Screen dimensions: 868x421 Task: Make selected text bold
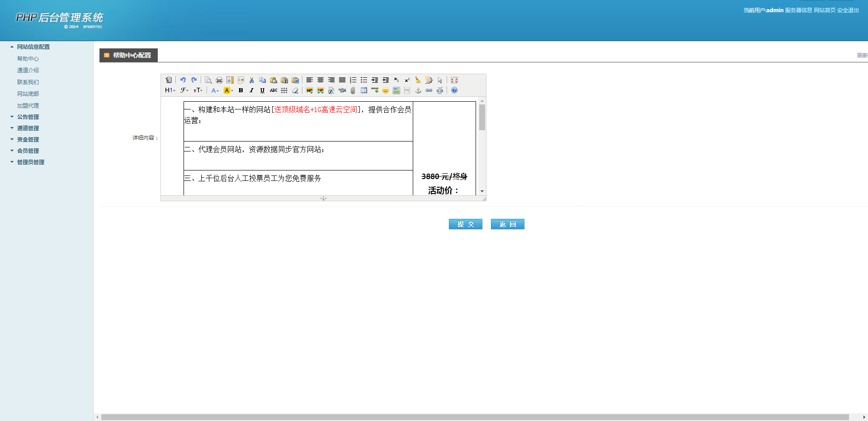241,90
